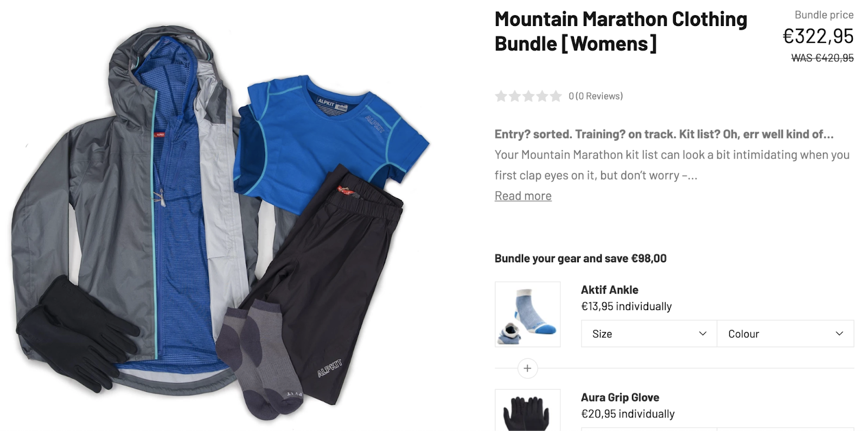Click the fifth rating star
Image resolution: width=868 pixels, height=431 pixels.
point(556,96)
